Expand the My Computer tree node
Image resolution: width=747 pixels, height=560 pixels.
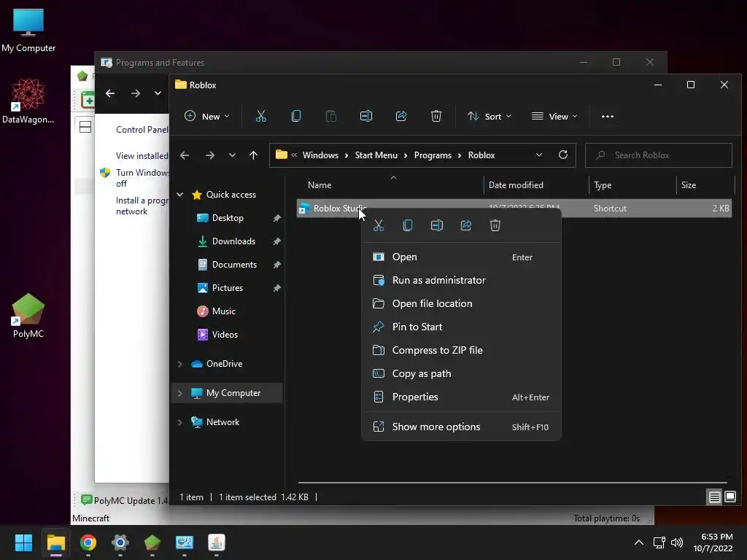180,393
